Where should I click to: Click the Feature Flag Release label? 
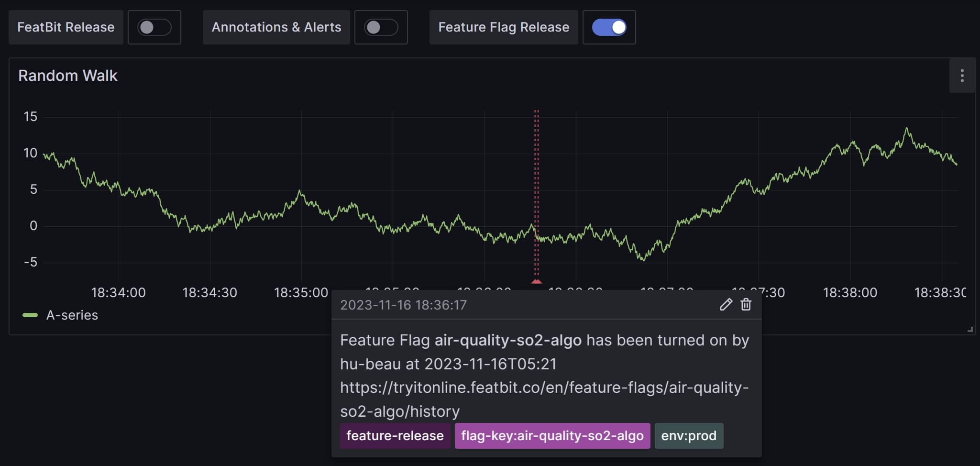point(503,27)
